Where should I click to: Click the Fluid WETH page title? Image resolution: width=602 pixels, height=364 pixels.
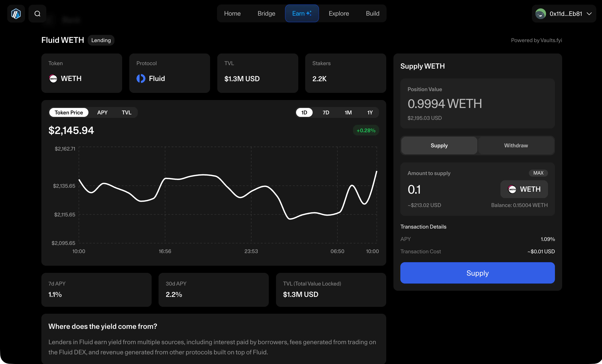63,40
